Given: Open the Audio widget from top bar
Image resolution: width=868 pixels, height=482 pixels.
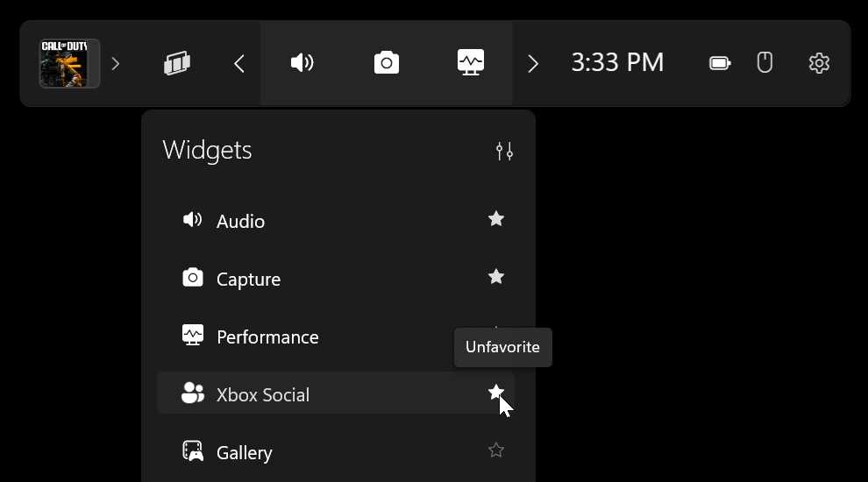Looking at the screenshot, I should (302, 63).
